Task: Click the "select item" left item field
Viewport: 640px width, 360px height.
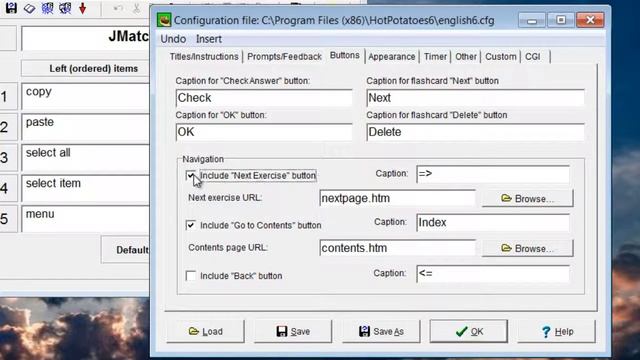Action: [86, 188]
